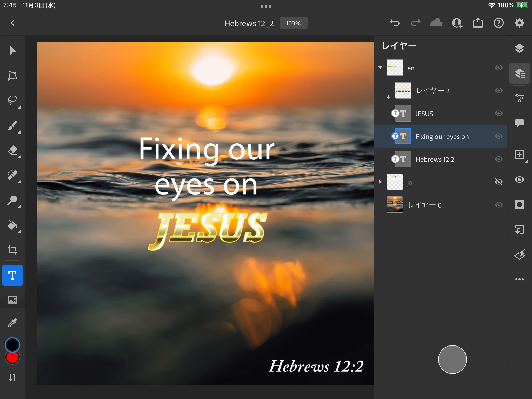Pick the Eraser tool
Viewport: 532px width, 399px height.
pos(12,150)
